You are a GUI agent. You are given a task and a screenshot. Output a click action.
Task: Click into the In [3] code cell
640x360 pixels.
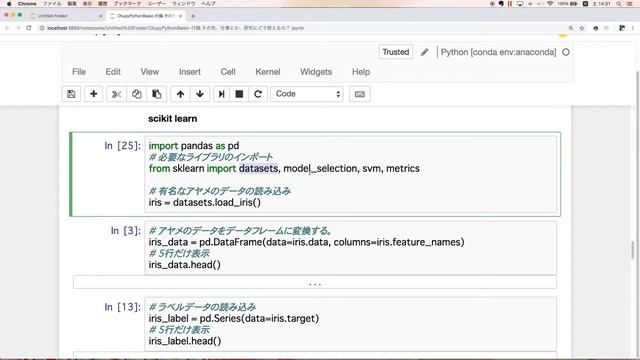click(350, 248)
